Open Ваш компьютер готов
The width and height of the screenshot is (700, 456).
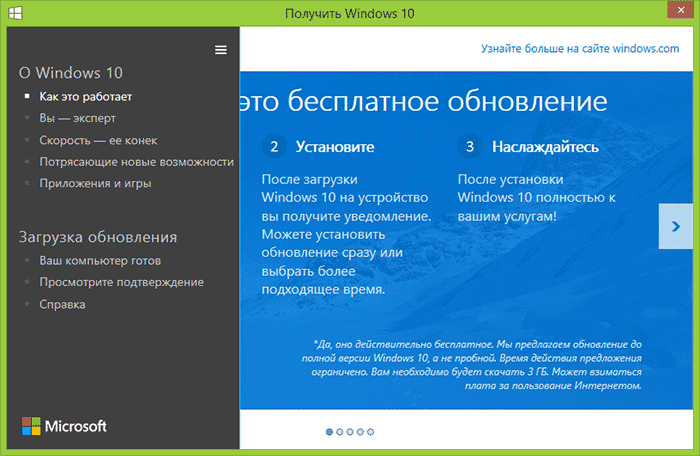(x=100, y=261)
